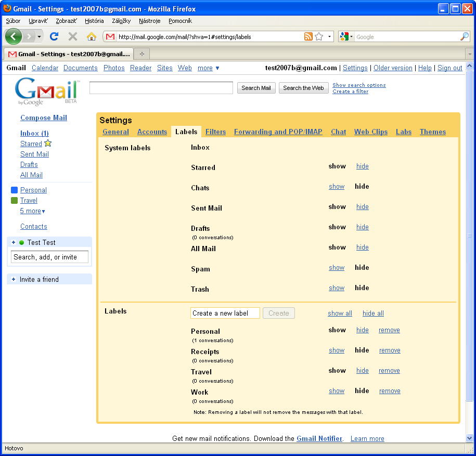Image resolution: width=476 pixels, height=456 pixels.
Task: Open a new tab with plus button
Action: (x=142, y=54)
